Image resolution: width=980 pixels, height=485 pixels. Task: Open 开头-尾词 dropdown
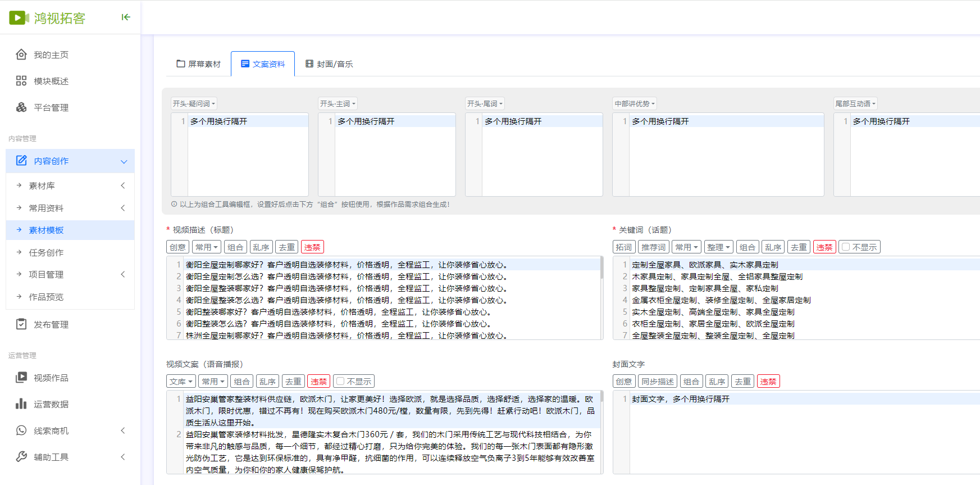tap(485, 104)
